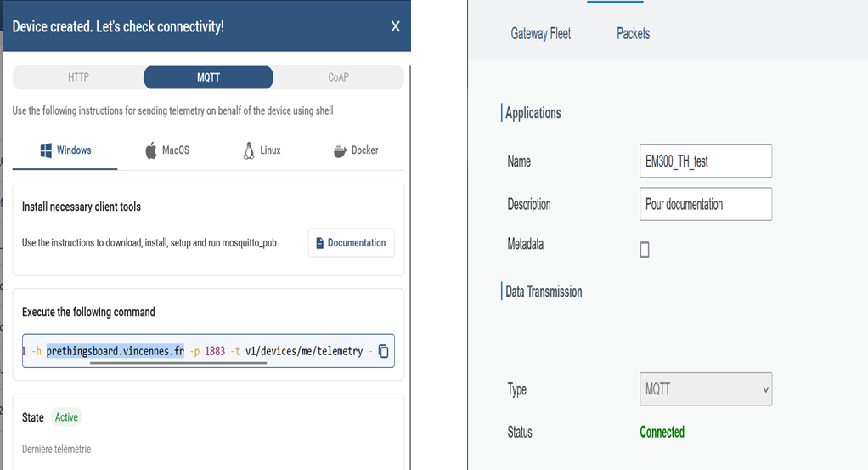
Task: Click the application Name input field
Action: click(x=706, y=161)
